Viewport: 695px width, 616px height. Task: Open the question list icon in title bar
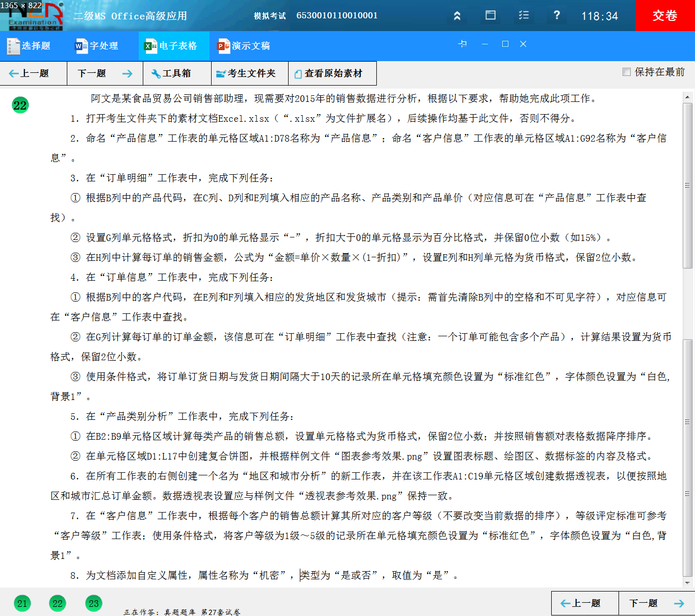coord(523,15)
